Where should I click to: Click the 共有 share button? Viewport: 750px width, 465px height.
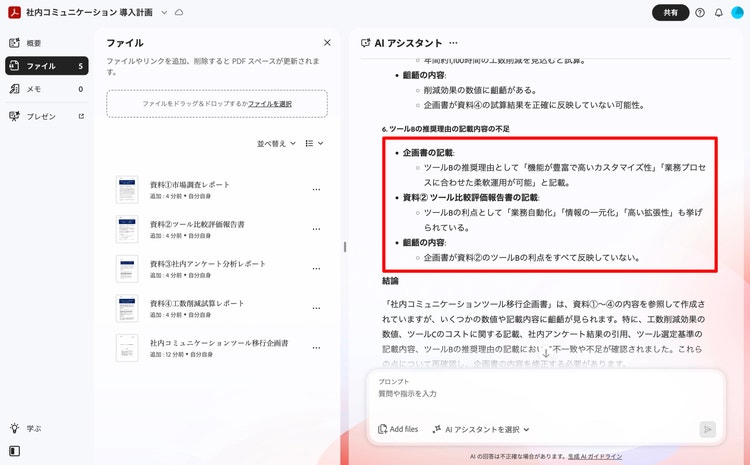coord(670,13)
